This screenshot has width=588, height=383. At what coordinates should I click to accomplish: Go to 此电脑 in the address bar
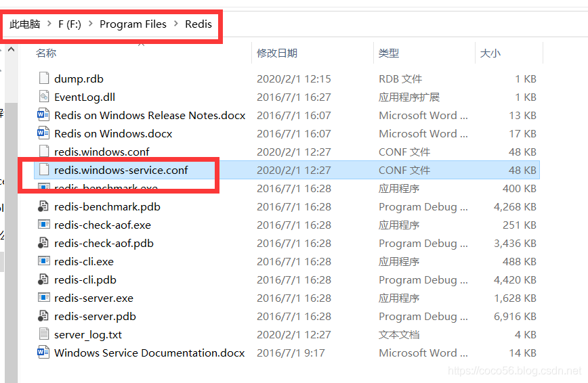tap(25, 24)
